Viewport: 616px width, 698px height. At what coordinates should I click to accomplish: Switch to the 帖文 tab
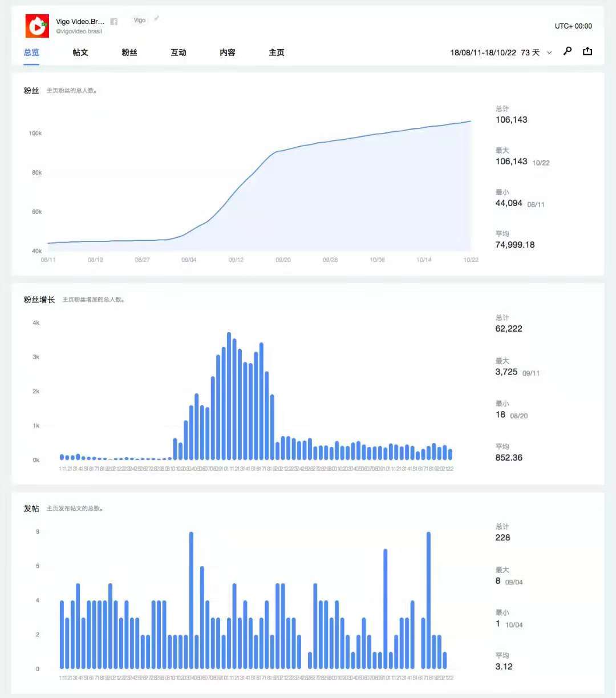coord(80,53)
